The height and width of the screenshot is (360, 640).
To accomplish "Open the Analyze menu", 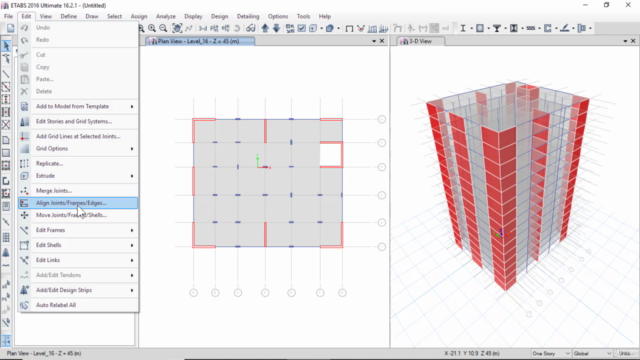I will [166, 16].
